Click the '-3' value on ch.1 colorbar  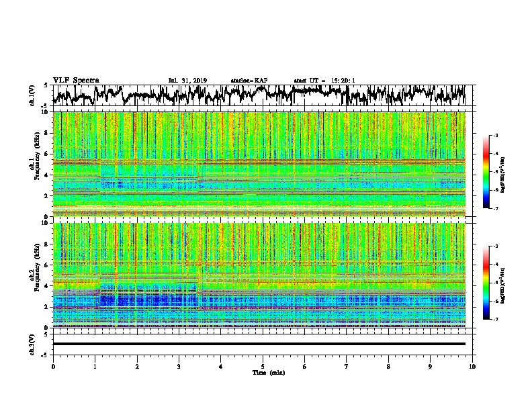point(495,135)
